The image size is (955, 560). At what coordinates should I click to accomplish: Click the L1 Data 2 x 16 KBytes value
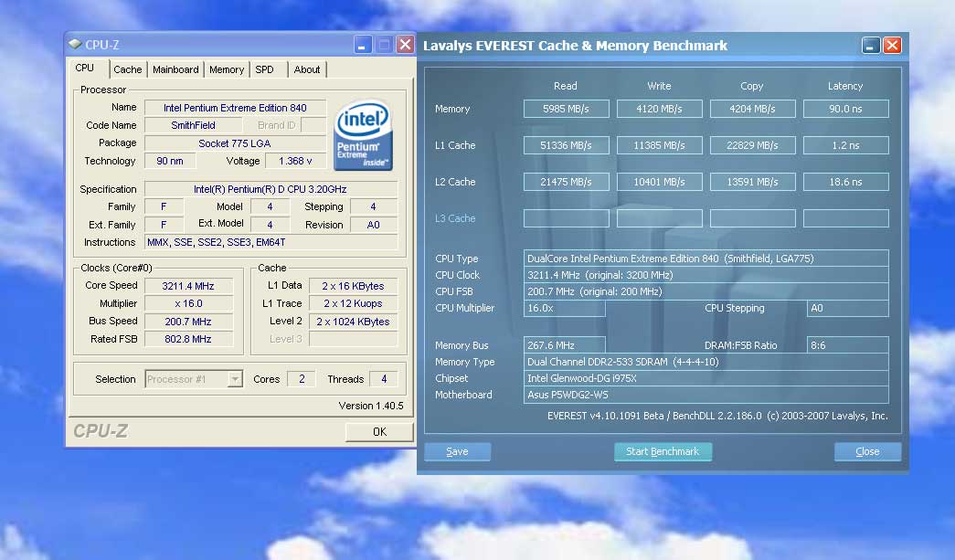click(354, 286)
